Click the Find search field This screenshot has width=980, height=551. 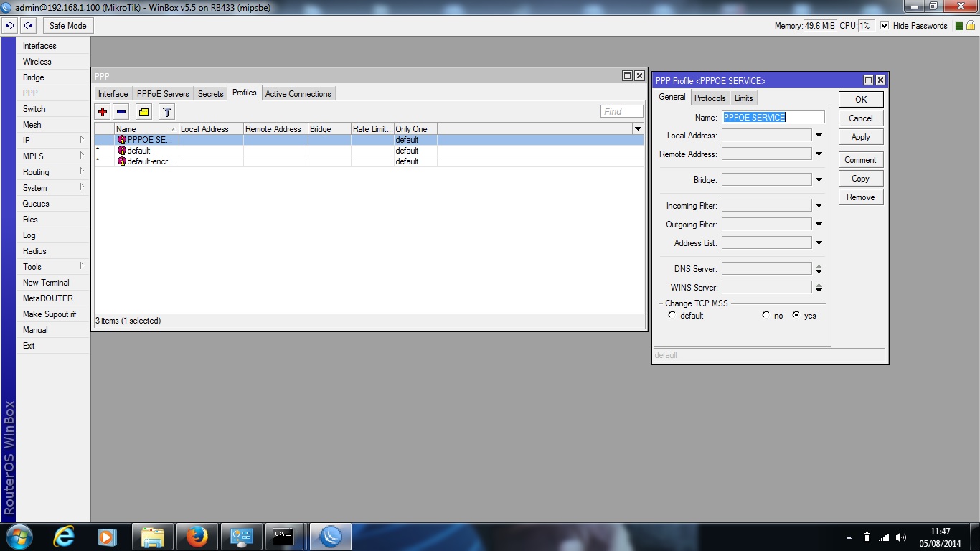pos(622,112)
